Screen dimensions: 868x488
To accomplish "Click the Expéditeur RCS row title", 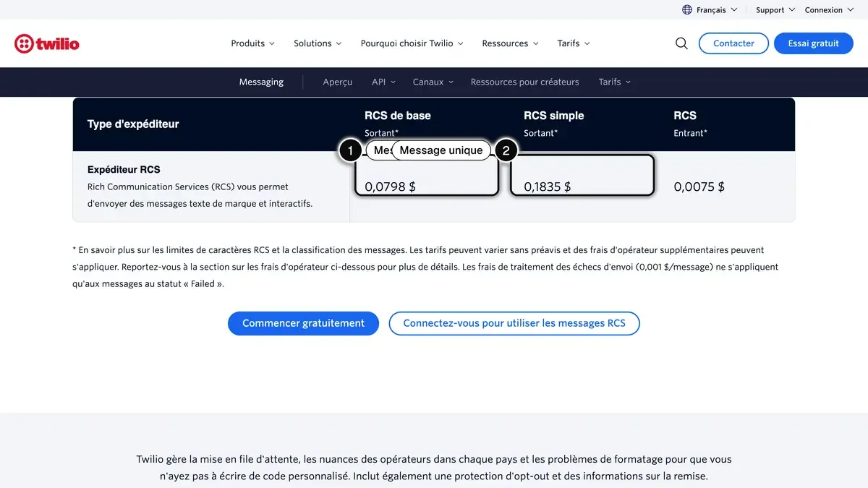I will [124, 169].
